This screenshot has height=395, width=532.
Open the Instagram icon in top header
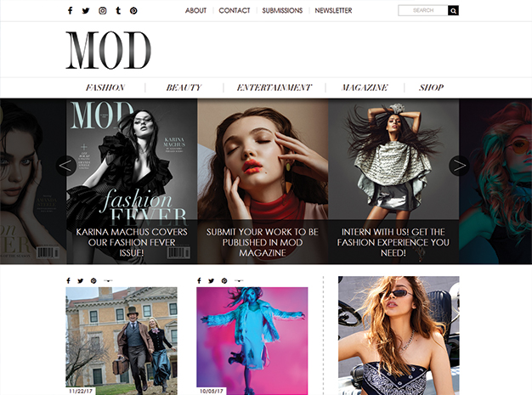tap(103, 10)
